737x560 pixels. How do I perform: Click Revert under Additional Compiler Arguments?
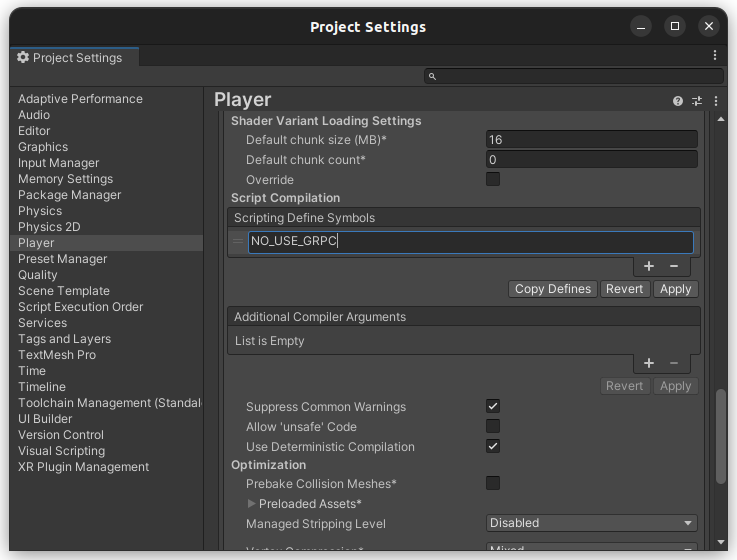tap(624, 386)
